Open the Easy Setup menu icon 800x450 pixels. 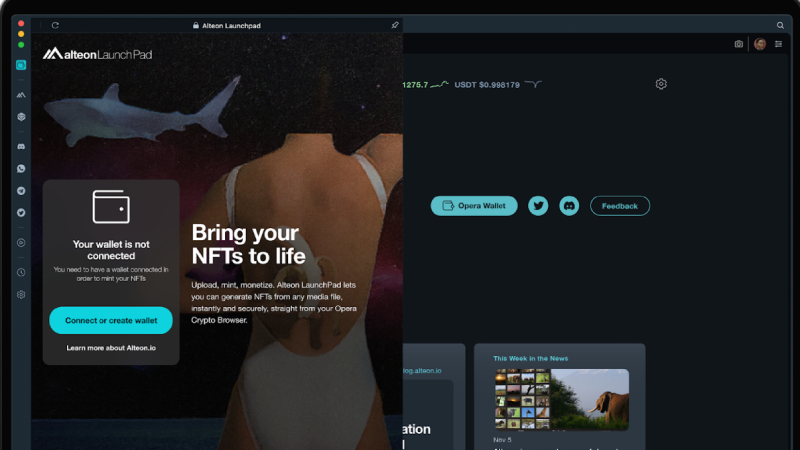(778, 44)
